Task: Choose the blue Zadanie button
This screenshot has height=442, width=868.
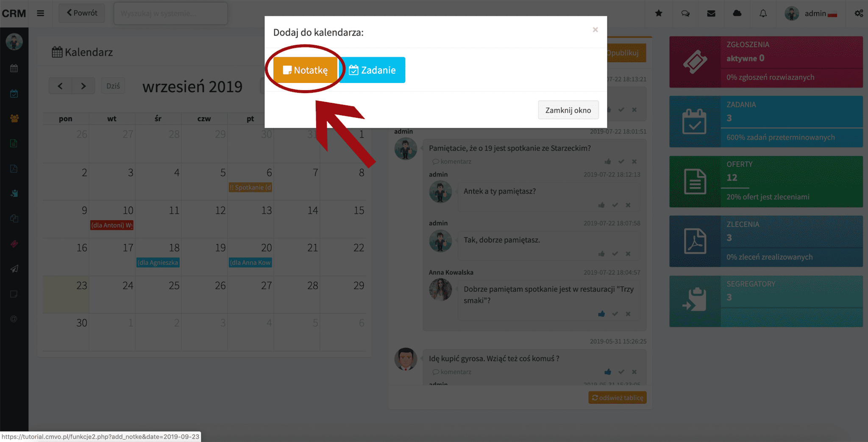Action: (x=372, y=70)
